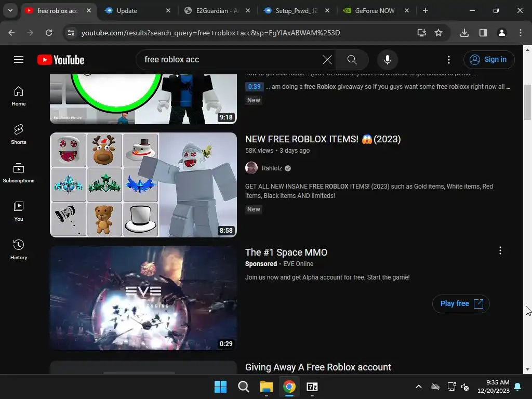Click the Play free button
This screenshot has height=399, width=532.
[x=461, y=303]
